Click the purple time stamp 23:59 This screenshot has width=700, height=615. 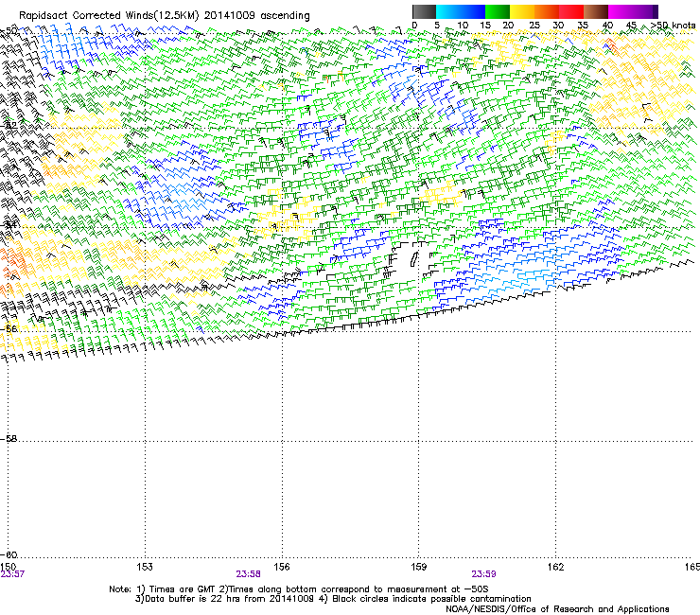pyautogui.click(x=484, y=574)
